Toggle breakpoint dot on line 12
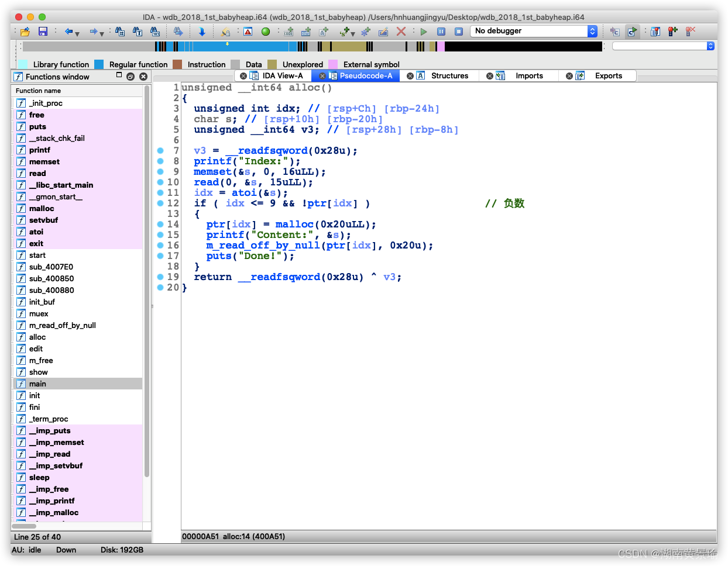The height and width of the screenshot is (566, 728). [160, 203]
